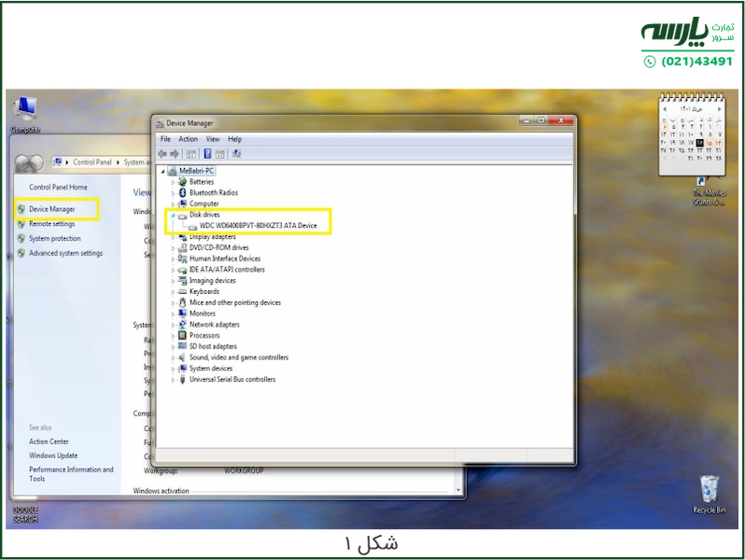Click the highlighted date in calendar gadget
The image size is (745, 560).
click(699, 143)
